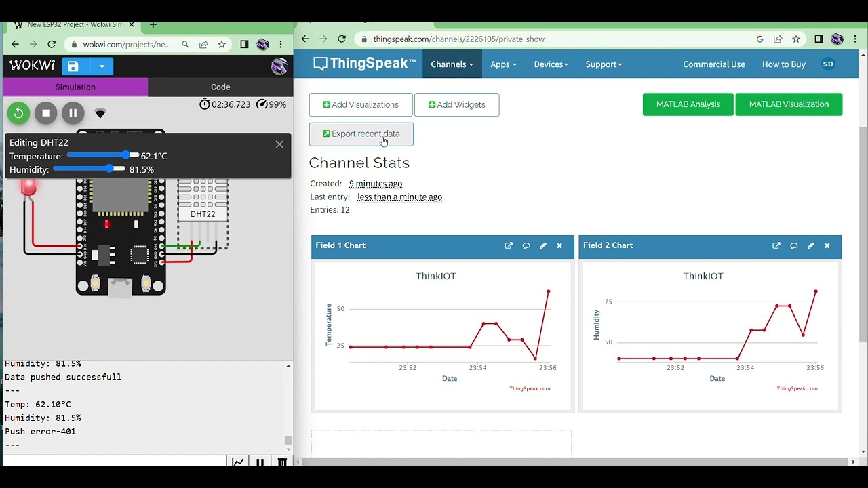Expand the Support dropdown menu

[604, 64]
